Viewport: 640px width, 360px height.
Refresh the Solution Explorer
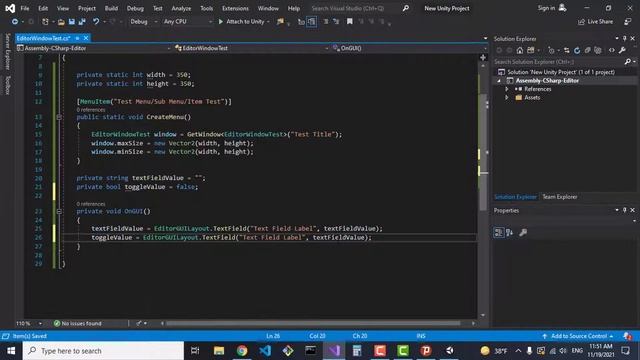tap(577, 50)
